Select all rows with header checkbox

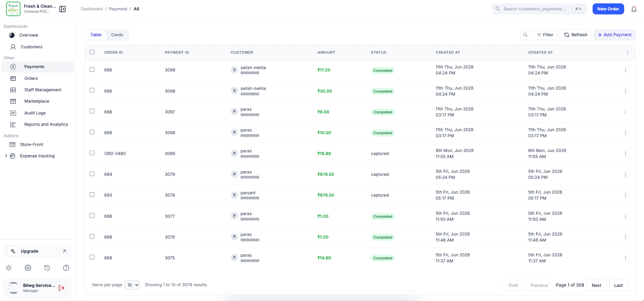[x=92, y=52]
